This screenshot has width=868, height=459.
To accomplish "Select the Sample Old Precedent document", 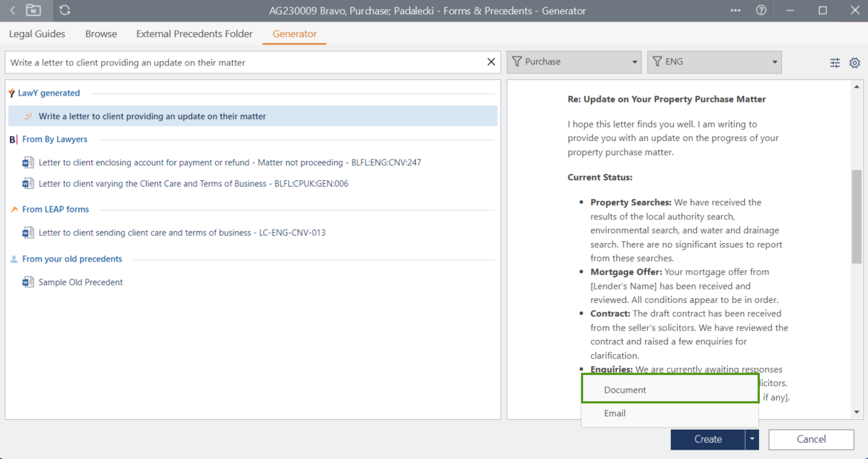I will [80, 282].
